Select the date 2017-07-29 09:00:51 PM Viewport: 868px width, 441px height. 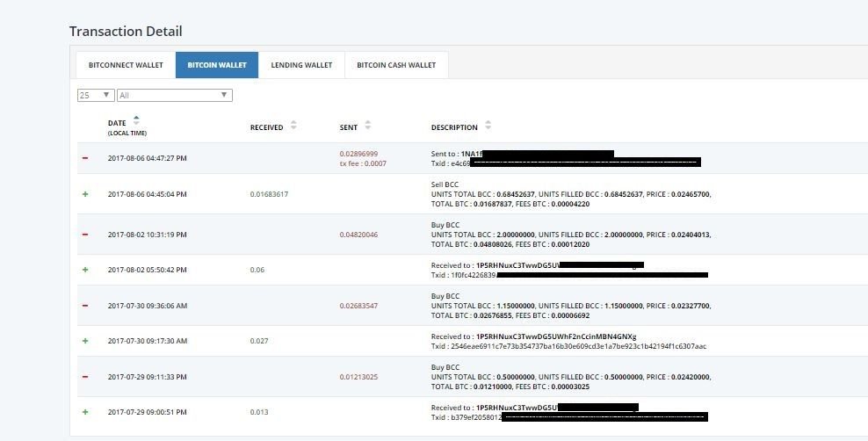point(148,412)
